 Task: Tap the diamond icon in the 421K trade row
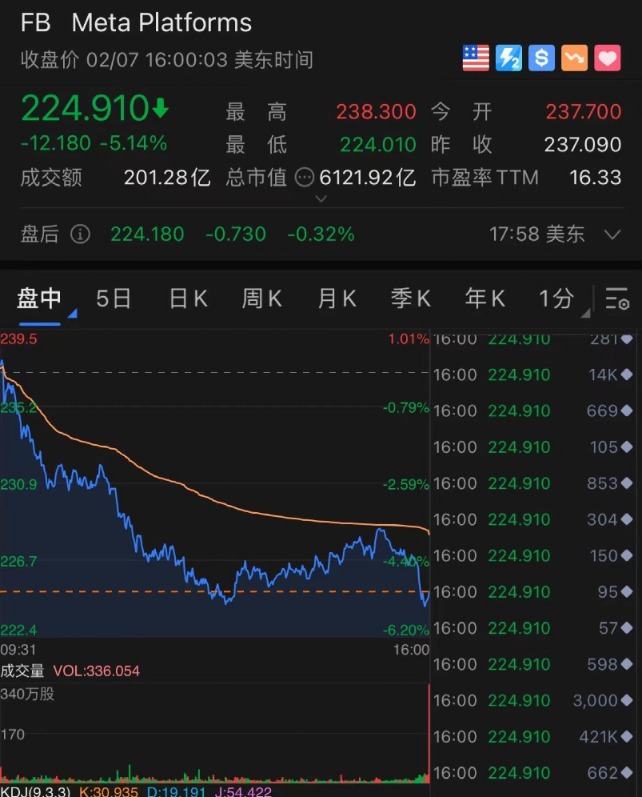627,737
